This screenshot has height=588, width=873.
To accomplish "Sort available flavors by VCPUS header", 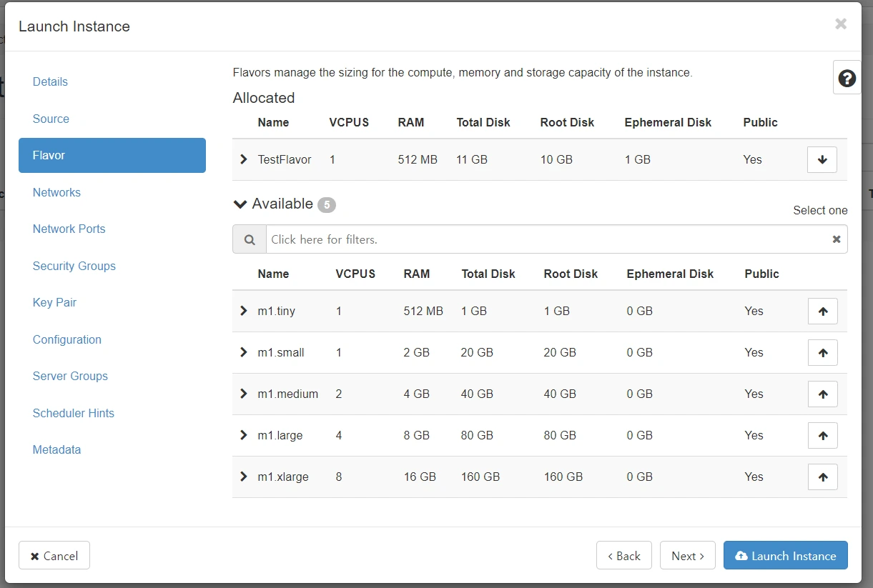I will pyautogui.click(x=355, y=274).
